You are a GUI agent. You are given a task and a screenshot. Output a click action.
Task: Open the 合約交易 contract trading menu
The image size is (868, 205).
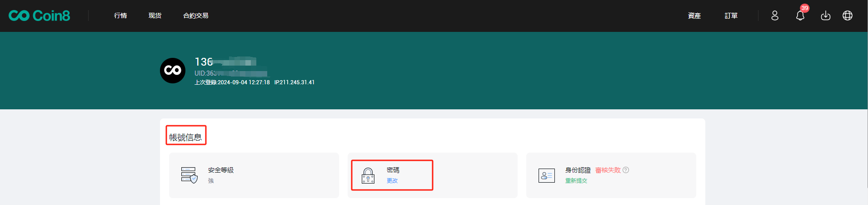click(x=196, y=15)
